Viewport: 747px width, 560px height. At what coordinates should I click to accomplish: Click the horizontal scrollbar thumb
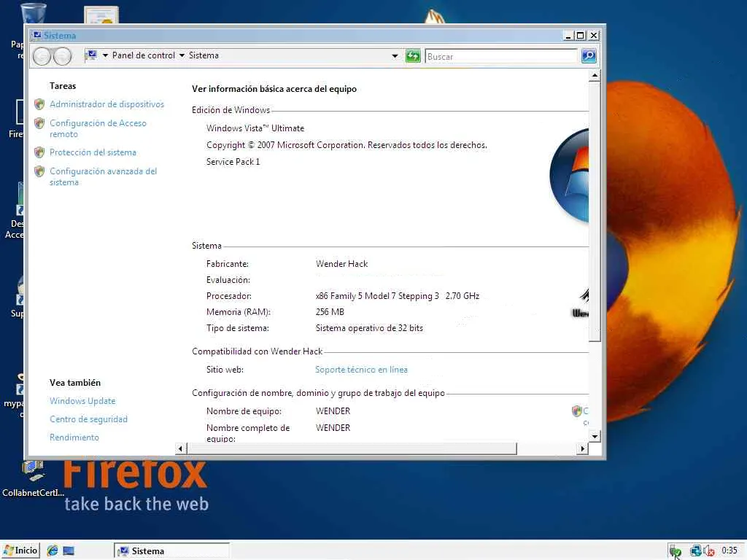(x=352, y=448)
